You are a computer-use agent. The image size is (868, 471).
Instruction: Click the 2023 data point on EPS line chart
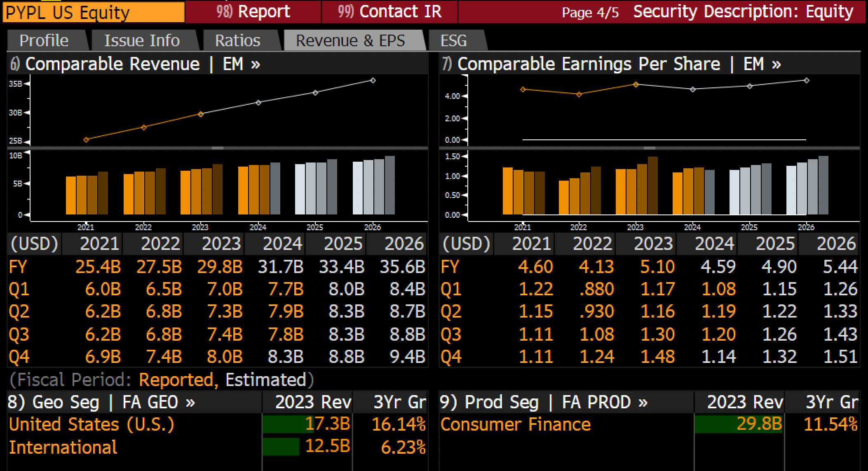[636, 85]
